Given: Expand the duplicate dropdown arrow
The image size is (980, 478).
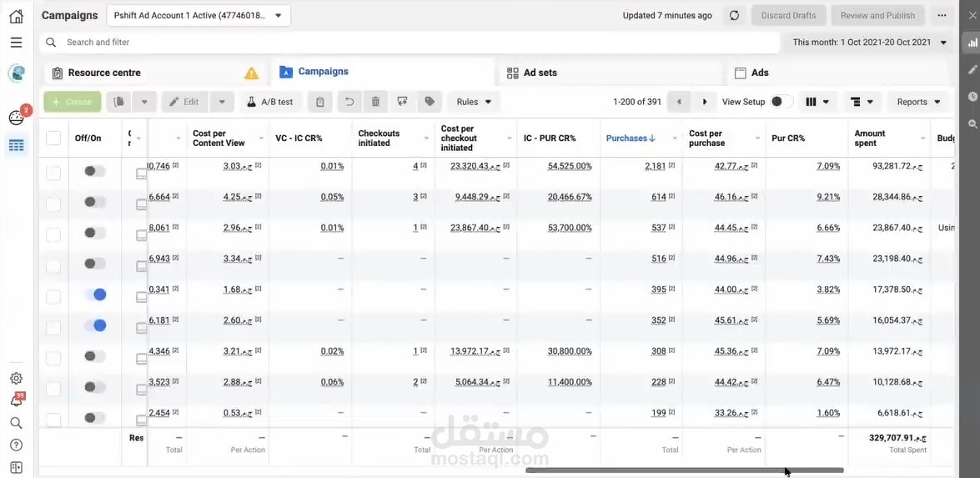Looking at the screenshot, I should (144, 102).
